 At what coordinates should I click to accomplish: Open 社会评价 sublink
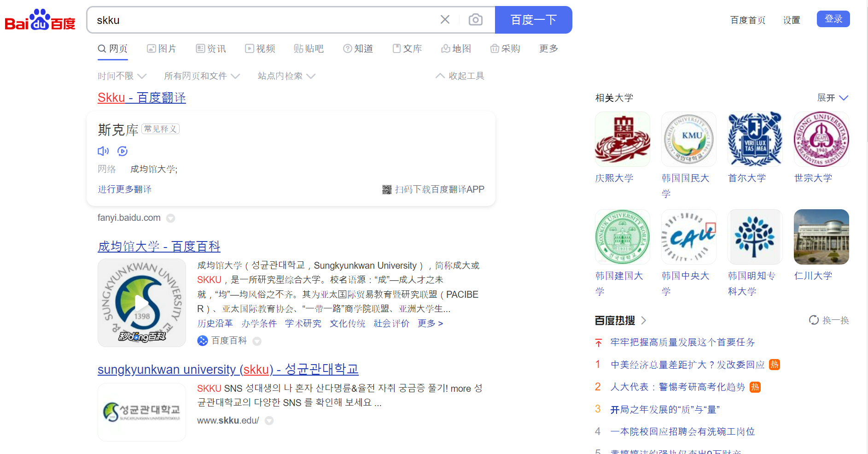pyautogui.click(x=391, y=324)
